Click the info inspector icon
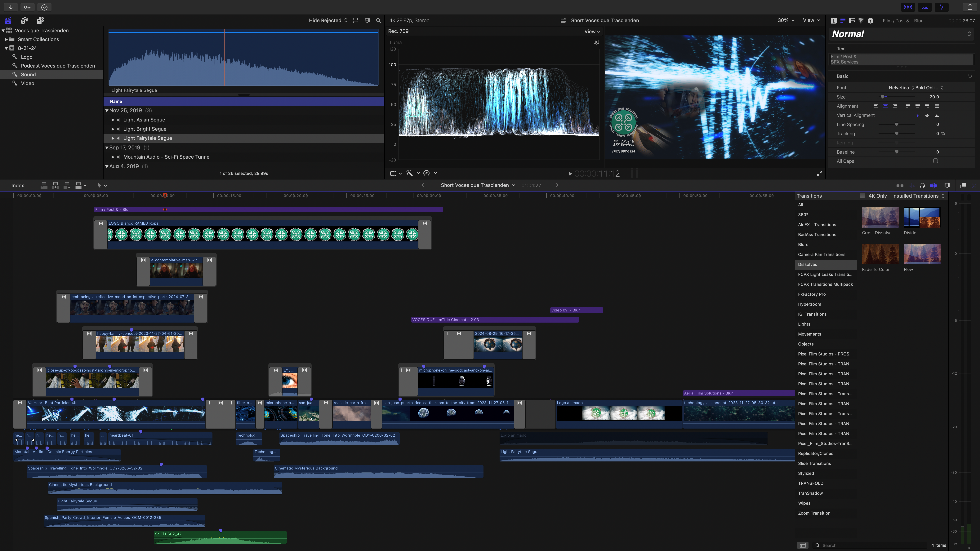This screenshot has height=551, width=980. coord(871,20)
